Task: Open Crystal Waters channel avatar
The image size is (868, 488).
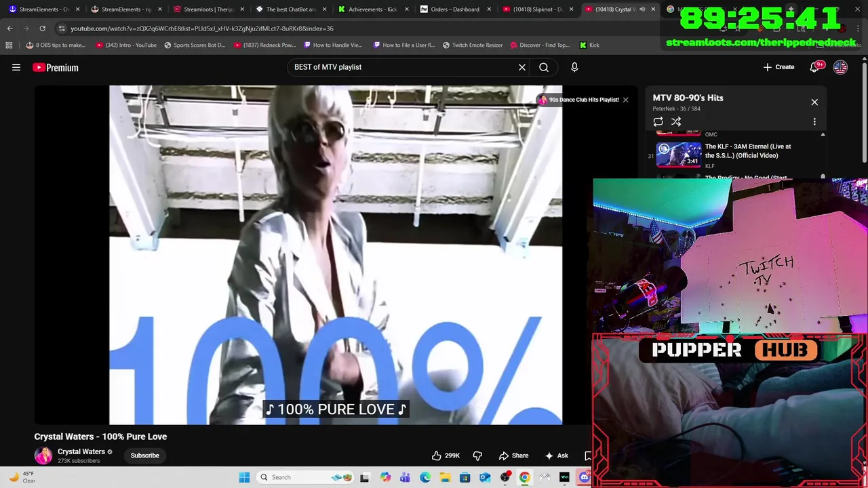Action: (43, 455)
